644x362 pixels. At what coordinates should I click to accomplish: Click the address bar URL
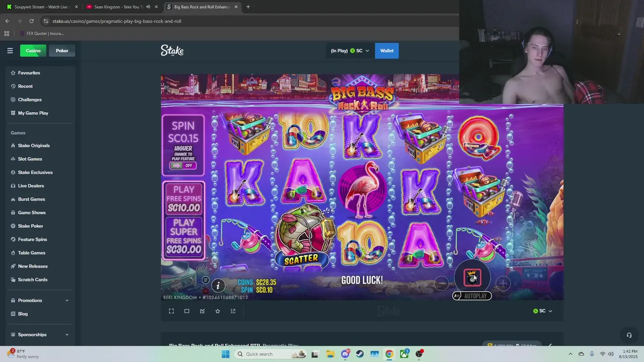tap(117, 21)
